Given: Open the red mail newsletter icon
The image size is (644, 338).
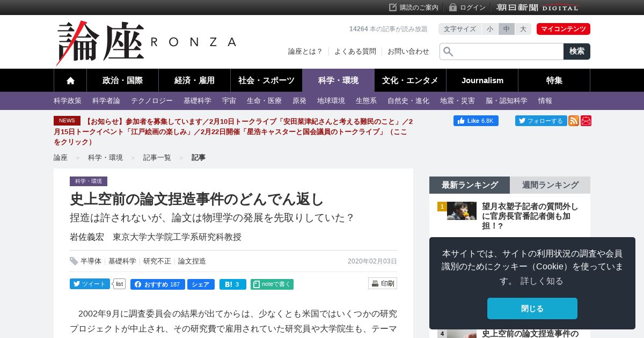Looking at the screenshot, I should [x=586, y=121].
